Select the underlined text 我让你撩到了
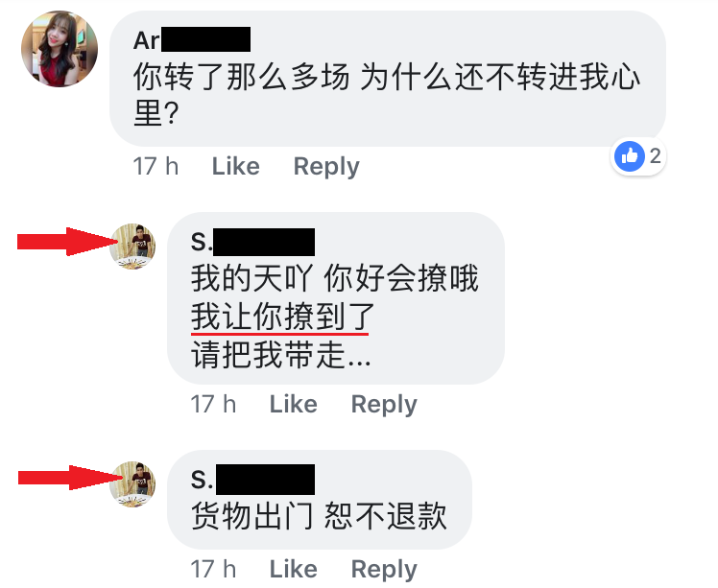Screen dimensions: 718x588 pos(282,317)
